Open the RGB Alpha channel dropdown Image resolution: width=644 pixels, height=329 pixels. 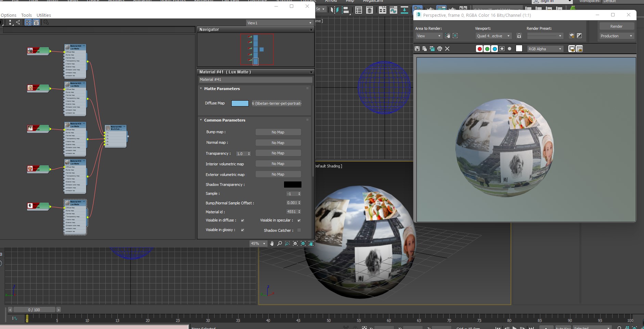click(545, 49)
